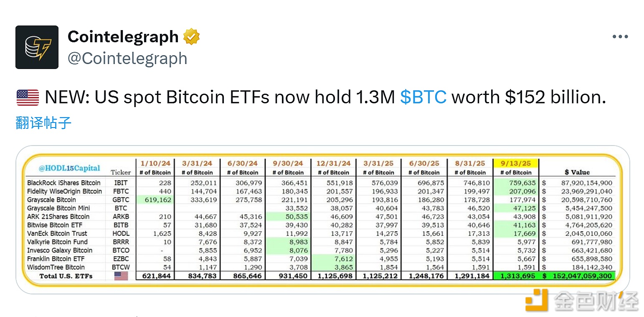The width and height of the screenshot is (644, 317).
Task: Click the flag icon in Total U.S. ETFs row
Action: (121, 276)
